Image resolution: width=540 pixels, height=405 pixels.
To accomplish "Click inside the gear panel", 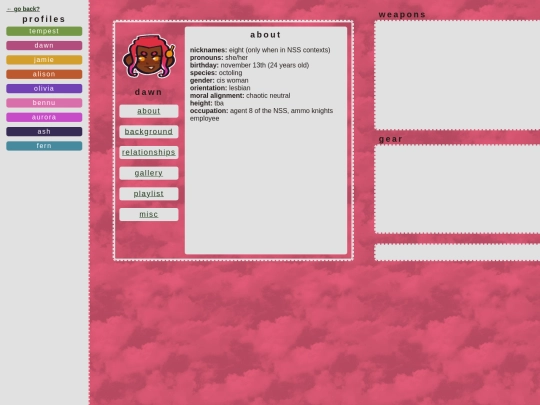I will [x=457, y=189].
